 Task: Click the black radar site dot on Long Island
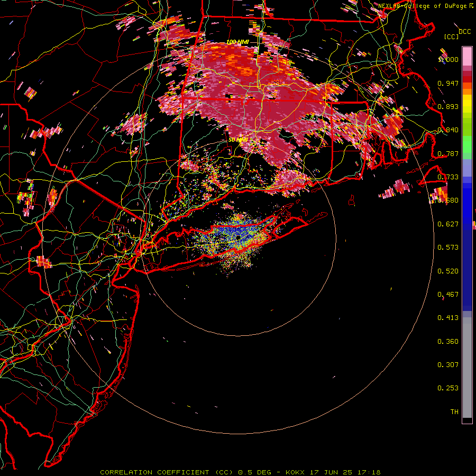tap(239, 236)
